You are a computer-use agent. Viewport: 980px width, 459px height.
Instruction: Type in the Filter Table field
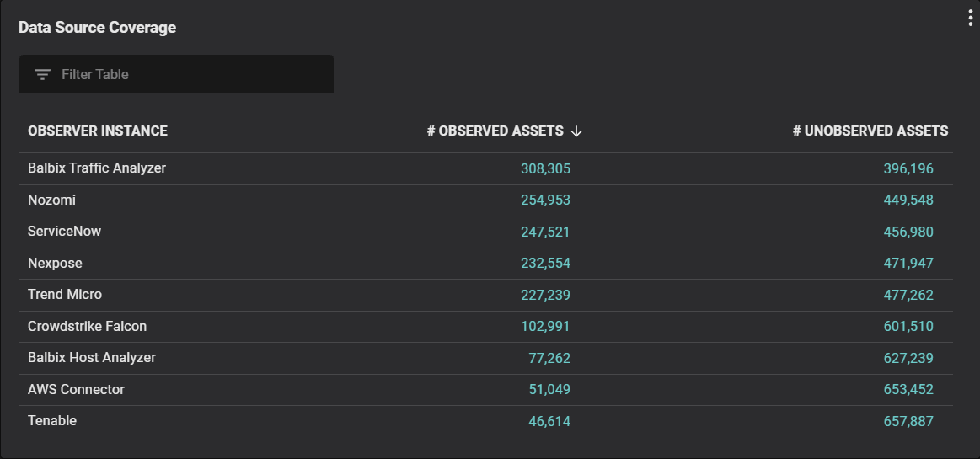[190, 75]
